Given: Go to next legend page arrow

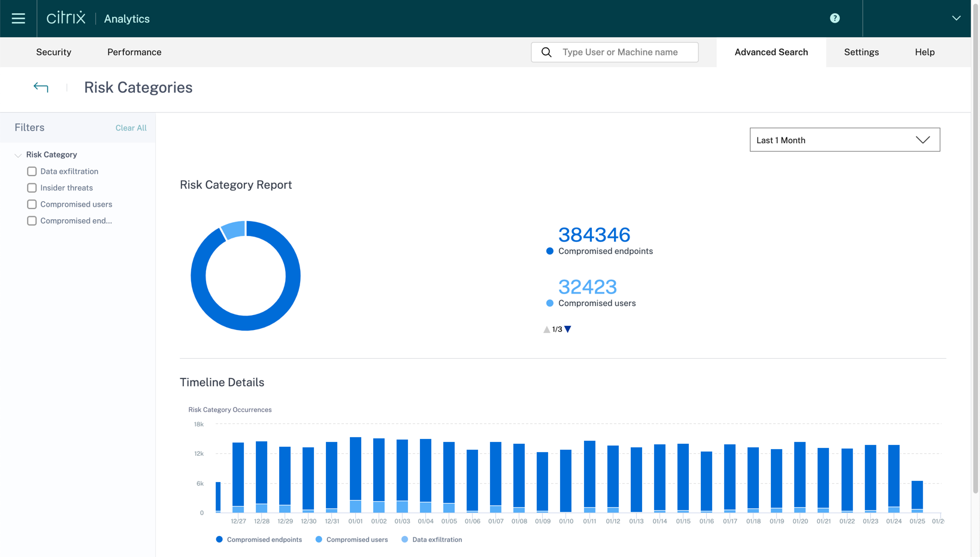Looking at the screenshot, I should click(568, 329).
